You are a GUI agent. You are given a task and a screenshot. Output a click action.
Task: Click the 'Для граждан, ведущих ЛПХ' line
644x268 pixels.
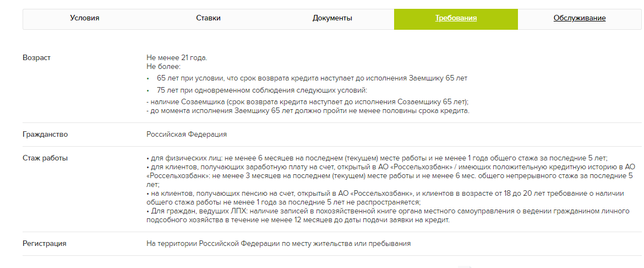[x=391, y=212]
